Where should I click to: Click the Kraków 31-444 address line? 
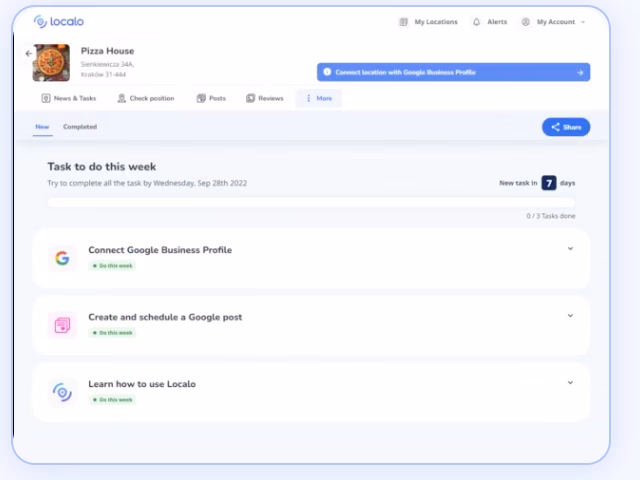click(x=103, y=74)
